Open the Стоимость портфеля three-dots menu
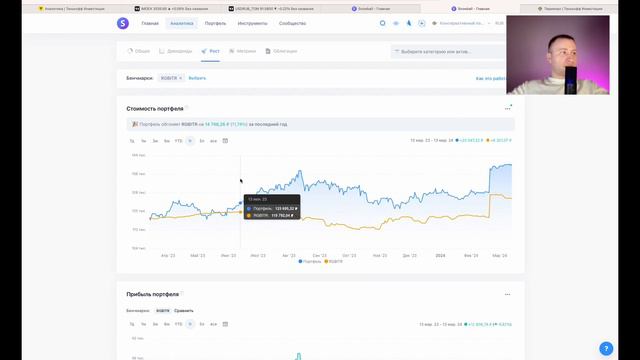Image resolution: width=640 pixels, height=360 pixels. point(508,108)
